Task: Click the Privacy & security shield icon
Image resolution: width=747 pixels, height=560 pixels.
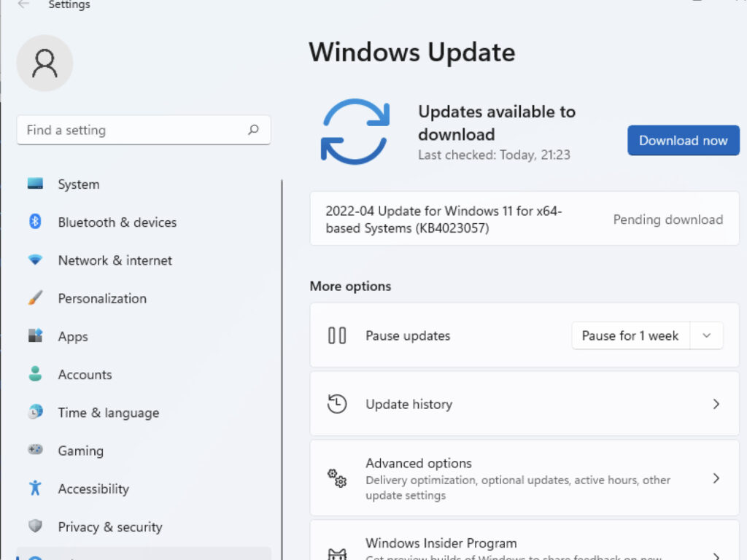Action: (35, 526)
